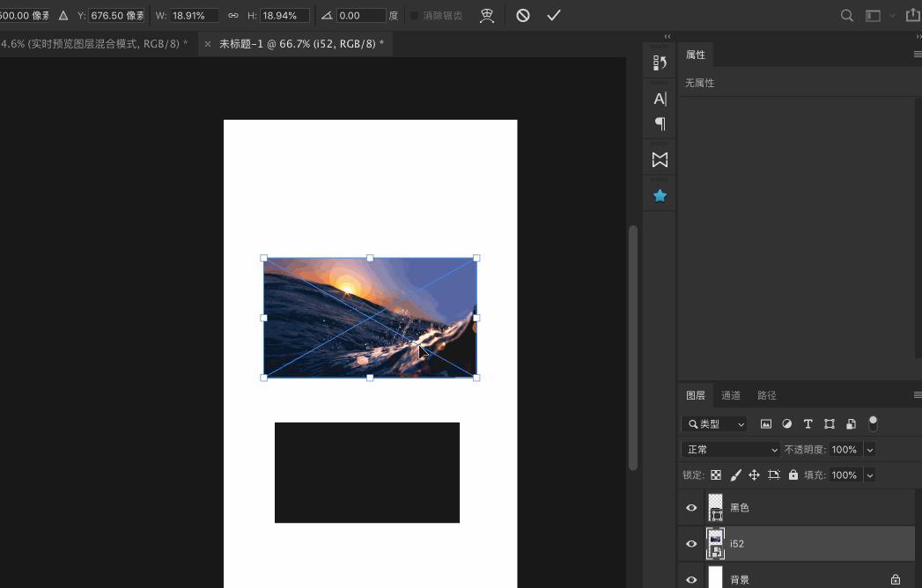Select the blue star Libraries icon
Viewport: 922px width, 588px height.
[659, 195]
